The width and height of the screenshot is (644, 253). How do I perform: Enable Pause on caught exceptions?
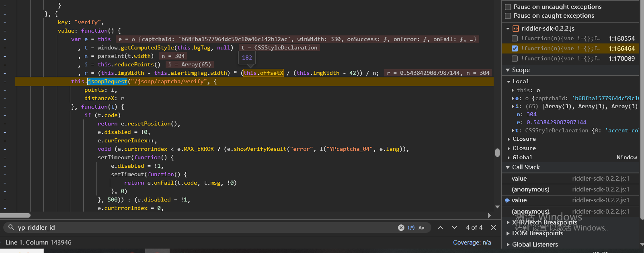click(508, 16)
